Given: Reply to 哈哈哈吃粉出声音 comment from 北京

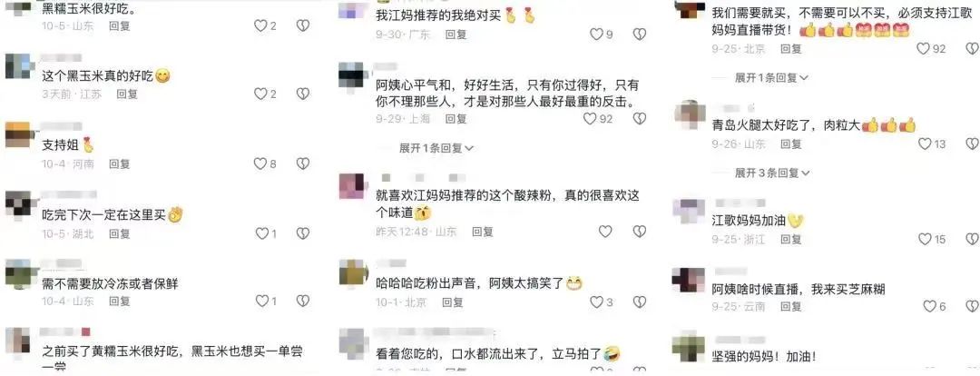Looking at the screenshot, I should (453, 302).
